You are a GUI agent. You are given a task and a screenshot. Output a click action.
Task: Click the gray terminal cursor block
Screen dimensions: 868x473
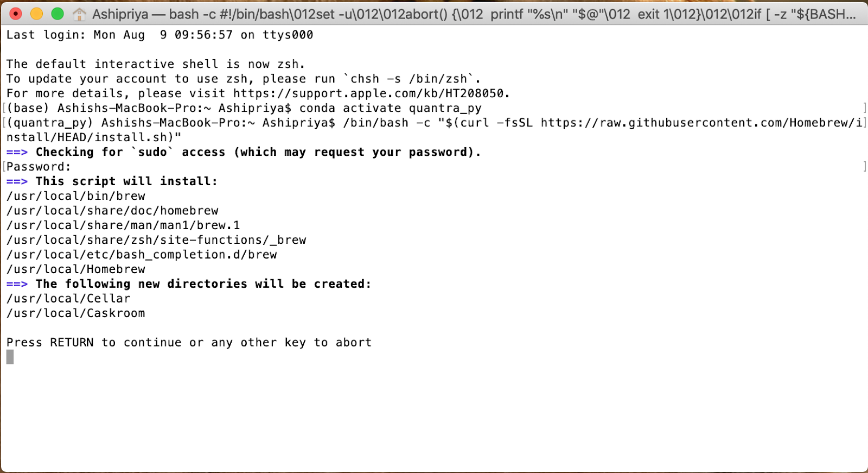(x=10, y=357)
